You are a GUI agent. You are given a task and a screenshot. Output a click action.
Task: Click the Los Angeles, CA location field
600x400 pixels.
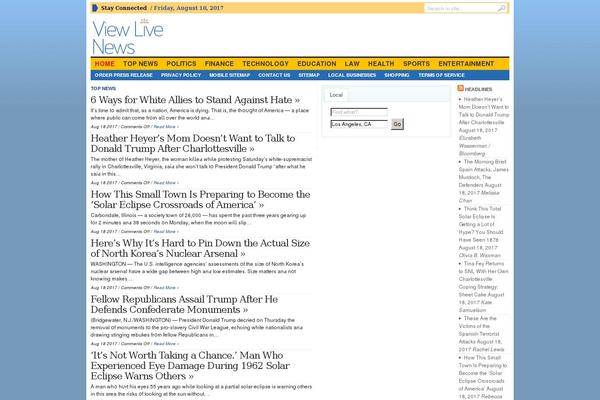359,124
